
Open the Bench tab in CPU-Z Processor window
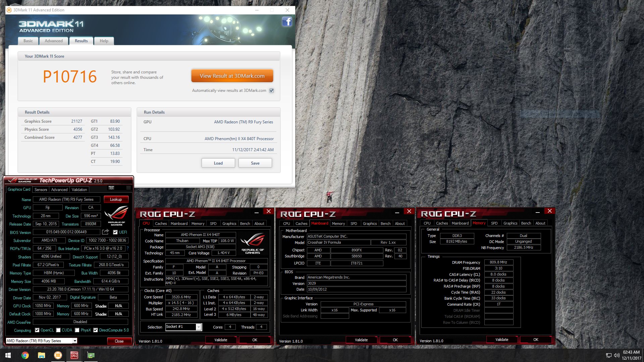tap(245, 224)
